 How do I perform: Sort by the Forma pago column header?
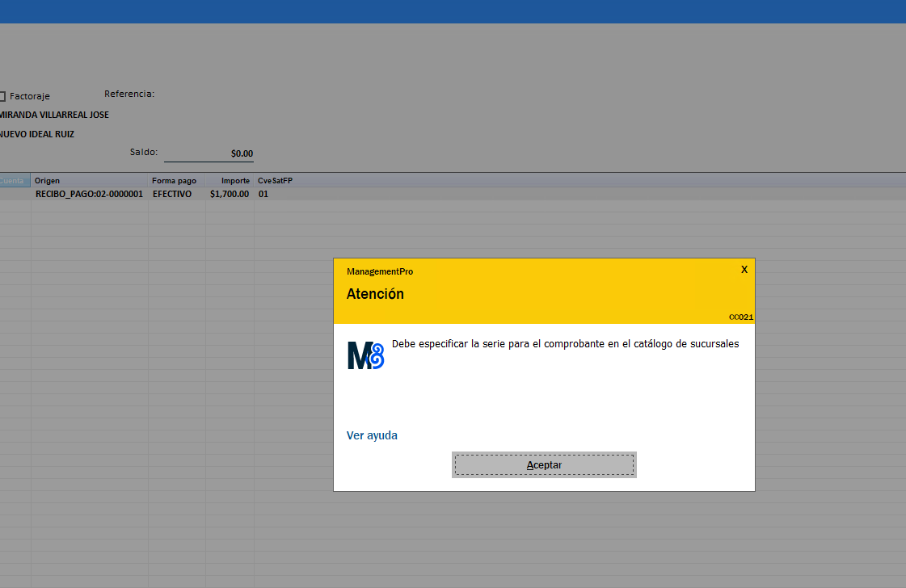174,181
